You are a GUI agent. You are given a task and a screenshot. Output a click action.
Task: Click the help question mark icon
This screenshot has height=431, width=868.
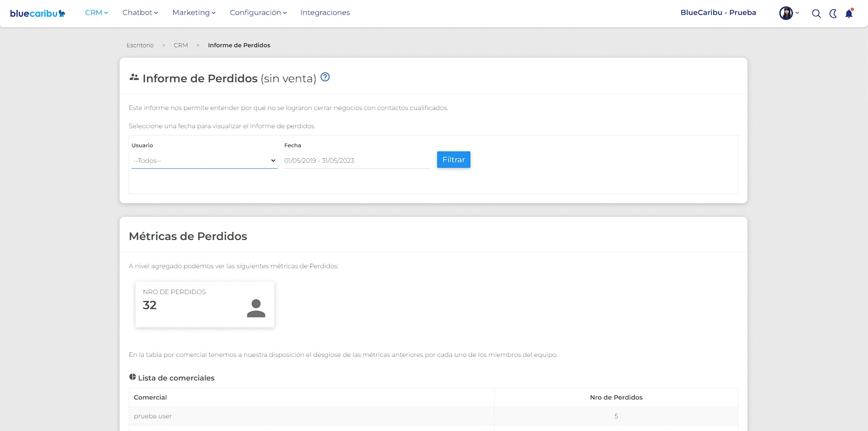pyautogui.click(x=325, y=77)
